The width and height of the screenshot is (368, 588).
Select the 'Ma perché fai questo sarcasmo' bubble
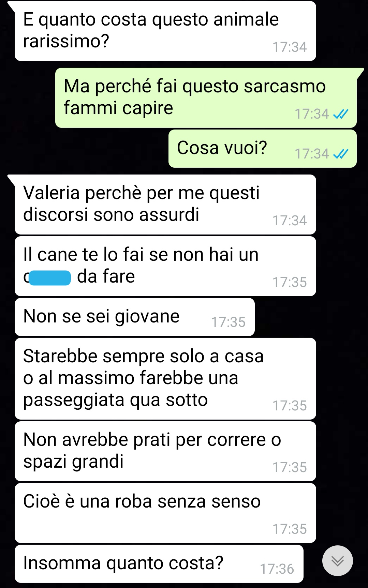[206, 98]
